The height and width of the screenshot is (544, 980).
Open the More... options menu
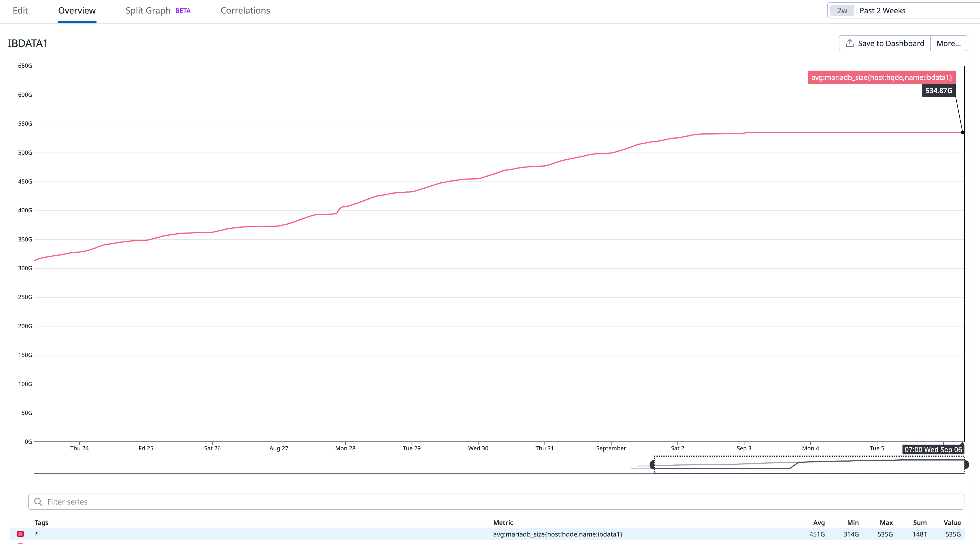coord(948,44)
